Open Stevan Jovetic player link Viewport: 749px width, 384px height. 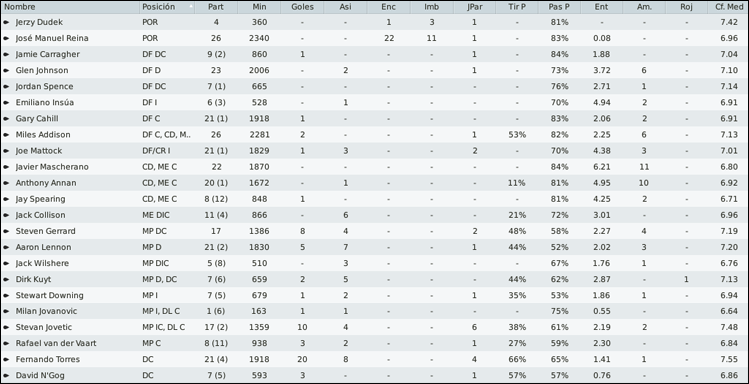[x=44, y=327]
